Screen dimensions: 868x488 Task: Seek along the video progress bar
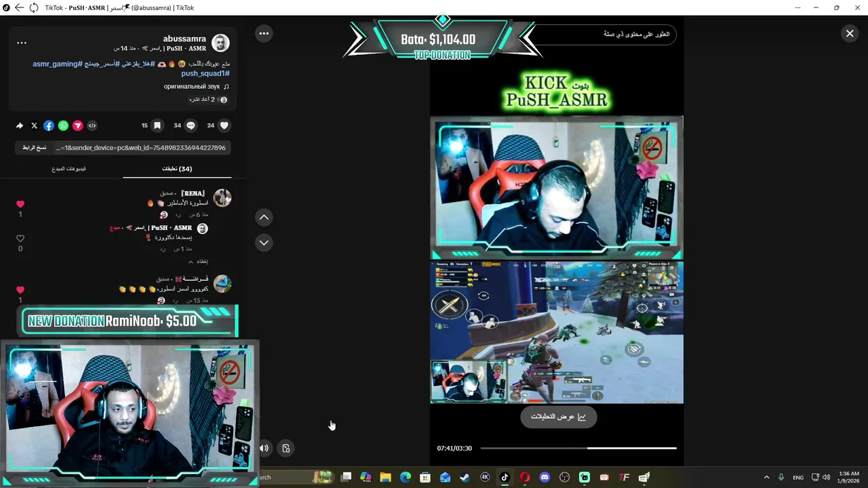578,448
